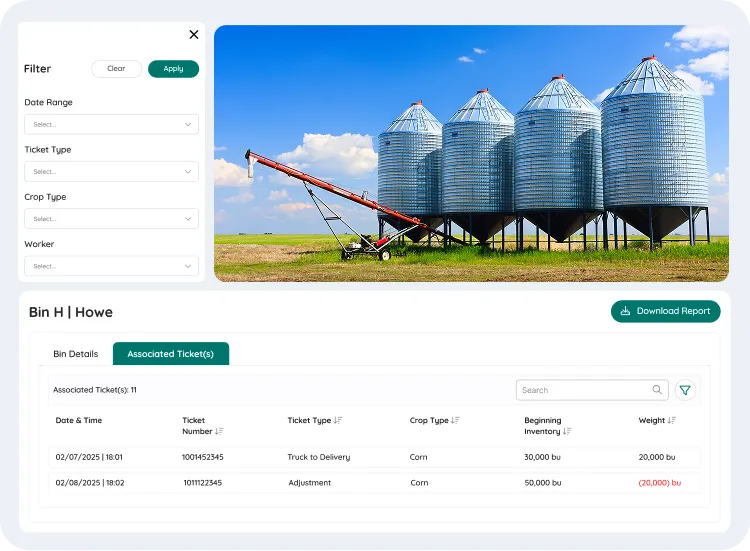Click the Bin H | Howe title
Viewport: 750px width, 551px height.
click(x=71, y=312)
